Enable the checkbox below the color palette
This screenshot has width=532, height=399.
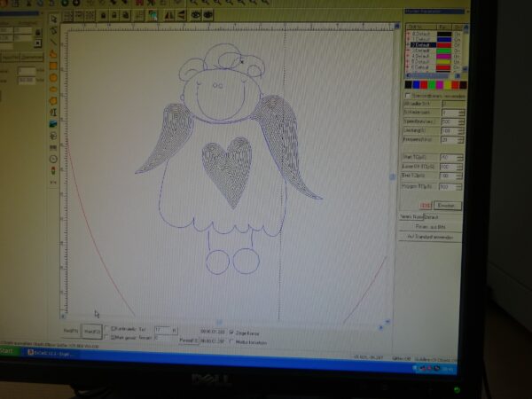click(407, 94)
